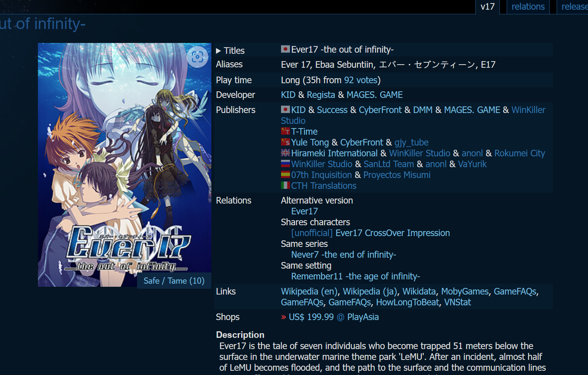Screen dimensions: 588x375
Task: Click the Japanese flag icon beside Ever17 title
Action: 285,49
